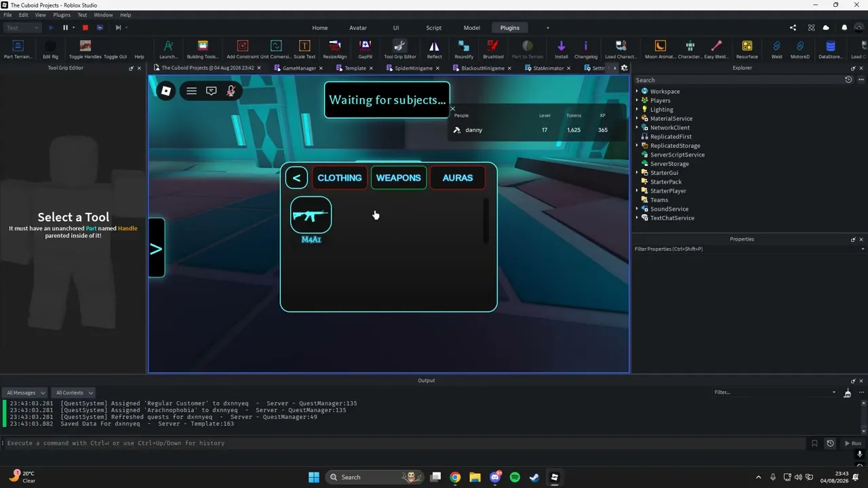Open the GameManager script tab
Viewport: 868px width, 488px height.
pos(298,68)
